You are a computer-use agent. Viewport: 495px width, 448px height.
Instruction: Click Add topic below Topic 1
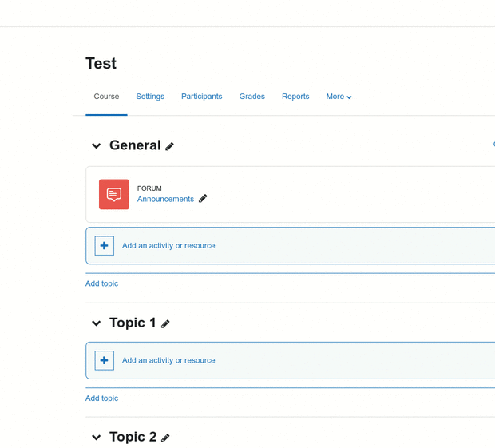[101, 398]
